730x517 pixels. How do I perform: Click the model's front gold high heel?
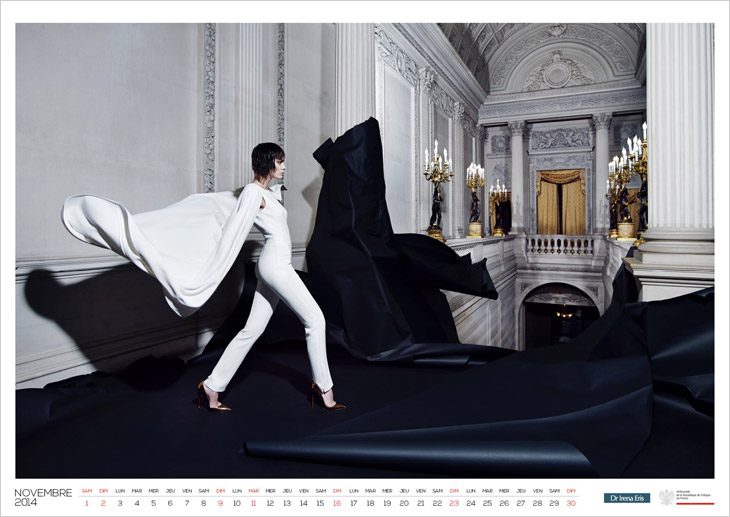tap(326, 399)
